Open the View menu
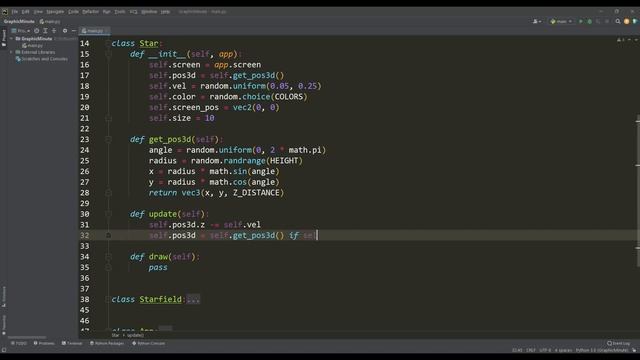Image resolution: width=640 pixels, height=360 pixels. (38, 12)
